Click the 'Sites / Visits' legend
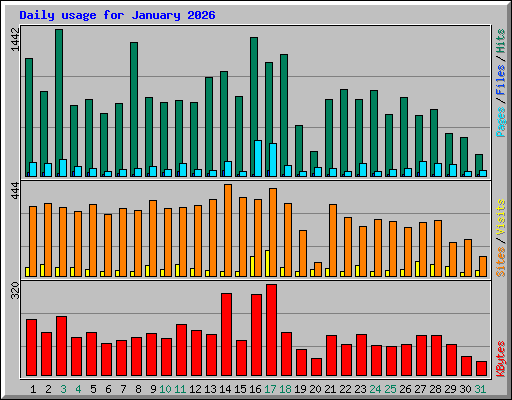This screenshot has height=400, width=512. coord(500,238)
